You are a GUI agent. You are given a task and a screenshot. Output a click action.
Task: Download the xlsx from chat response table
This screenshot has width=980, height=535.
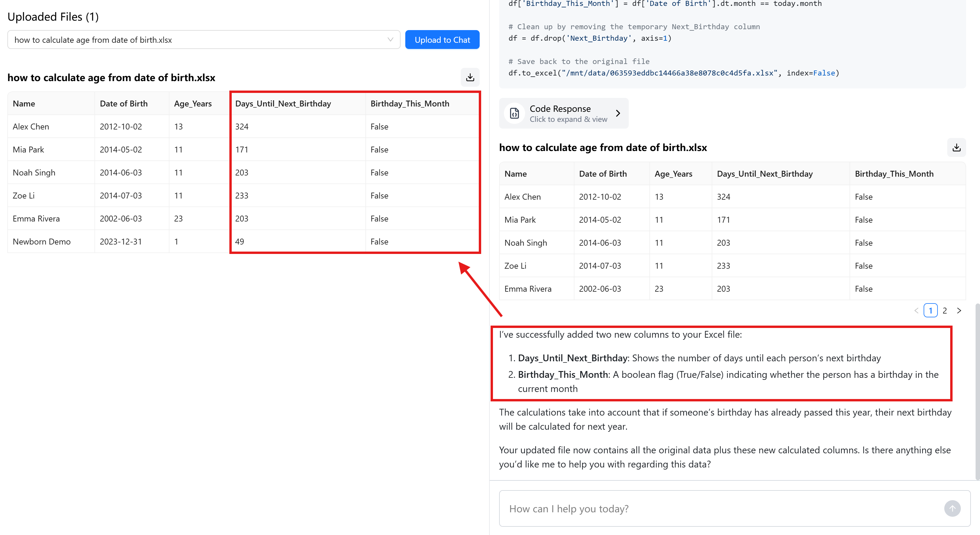point(956,147)
